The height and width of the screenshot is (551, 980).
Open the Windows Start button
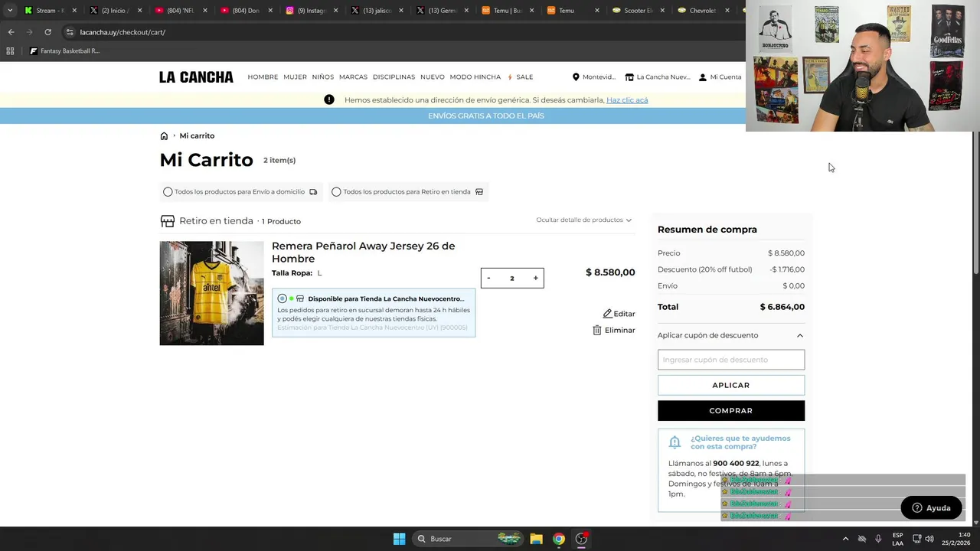[399, 539]
